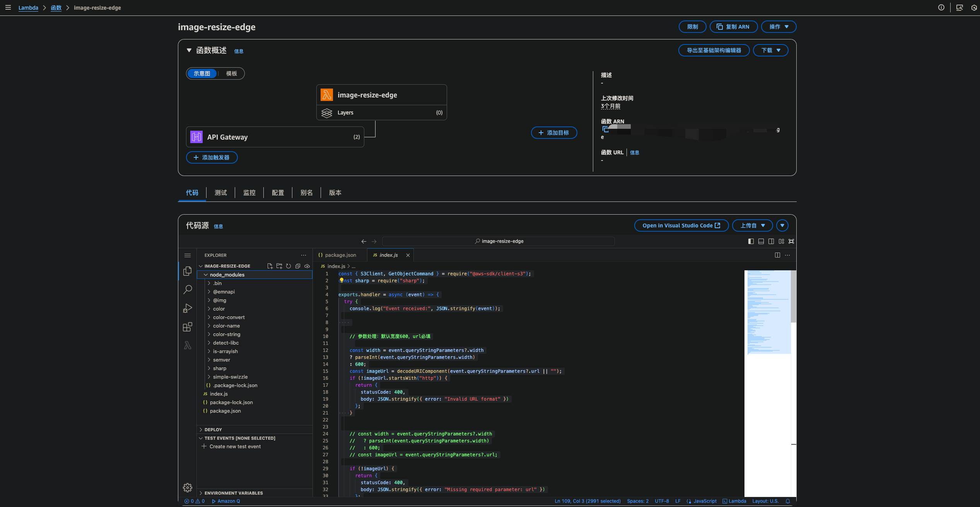This screenshot has height=507, width=980.
Task: Open the 下载 download dropdown
Action: click(770, 50)
